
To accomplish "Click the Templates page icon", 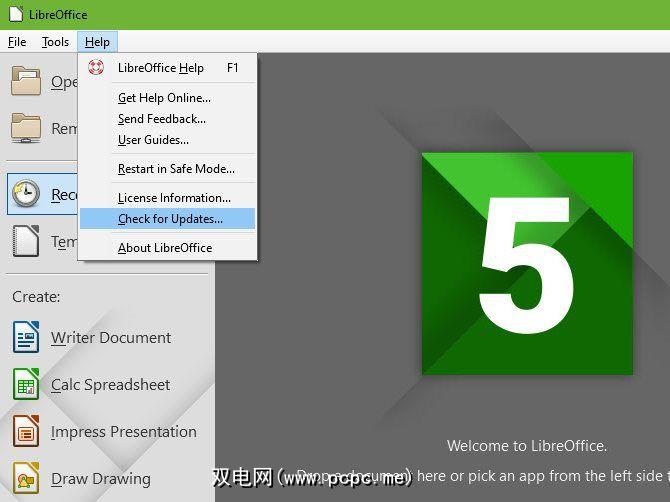I will click(26, 241).
